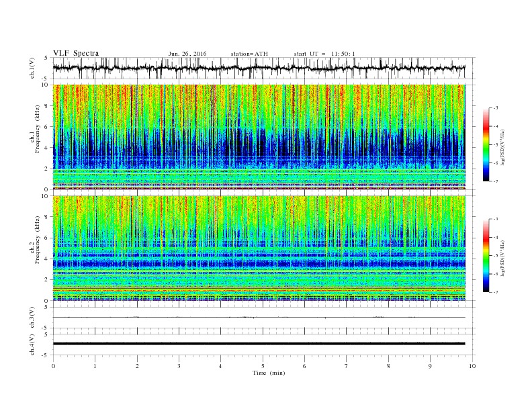The width and height of the screenshot is (532, 411).
Task: Select the date text "Jun. 26, 2016"
Action: 187,54
